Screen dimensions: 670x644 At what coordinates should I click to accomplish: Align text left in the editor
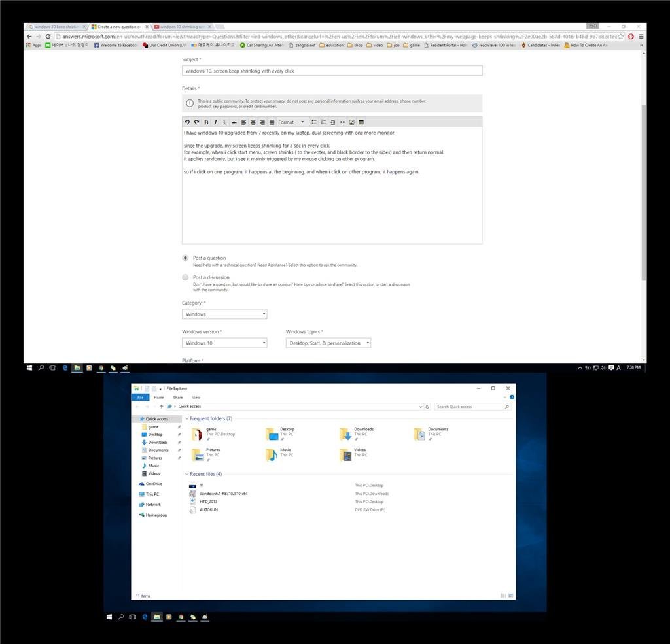(243, 122)
